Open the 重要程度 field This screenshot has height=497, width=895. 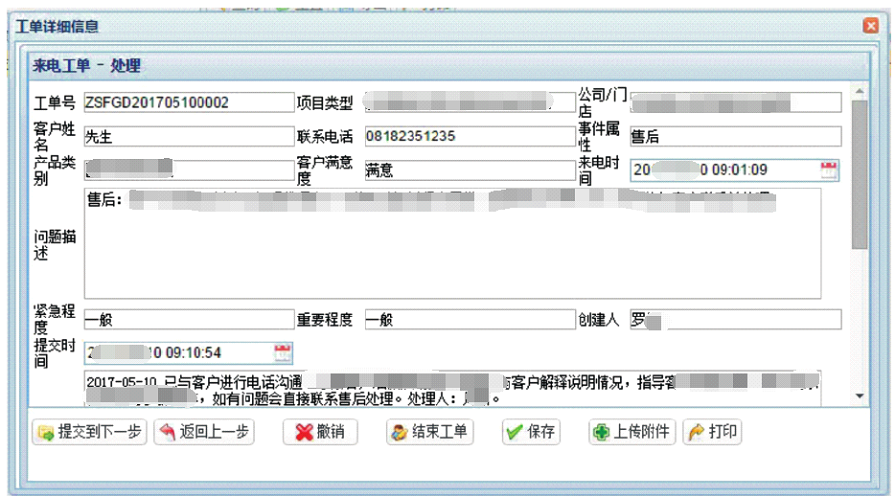click(466, 320)
